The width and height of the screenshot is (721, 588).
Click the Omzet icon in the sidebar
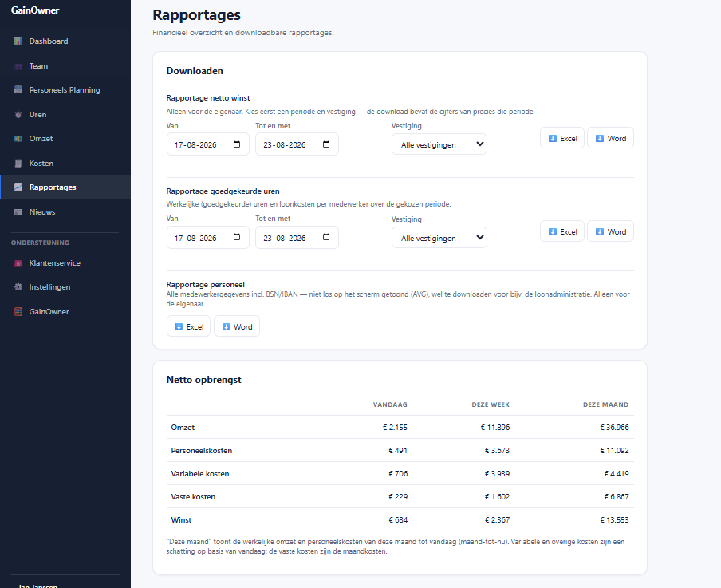(x=18, y=139)
